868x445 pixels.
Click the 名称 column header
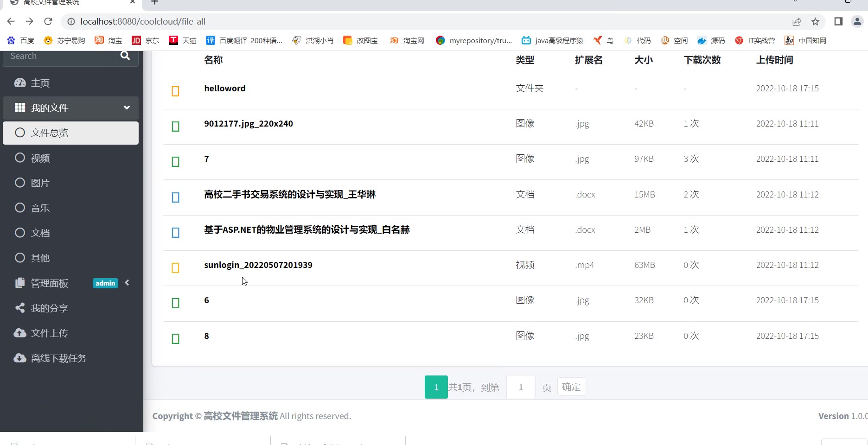(213, 60)
